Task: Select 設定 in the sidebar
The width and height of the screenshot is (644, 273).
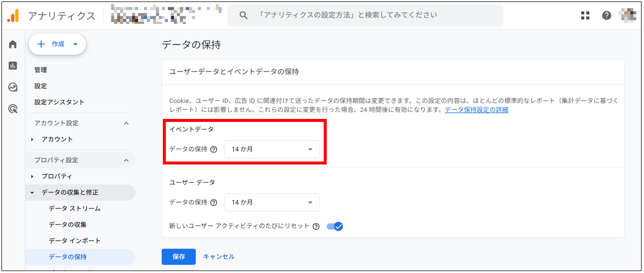Action: point(41,86)
